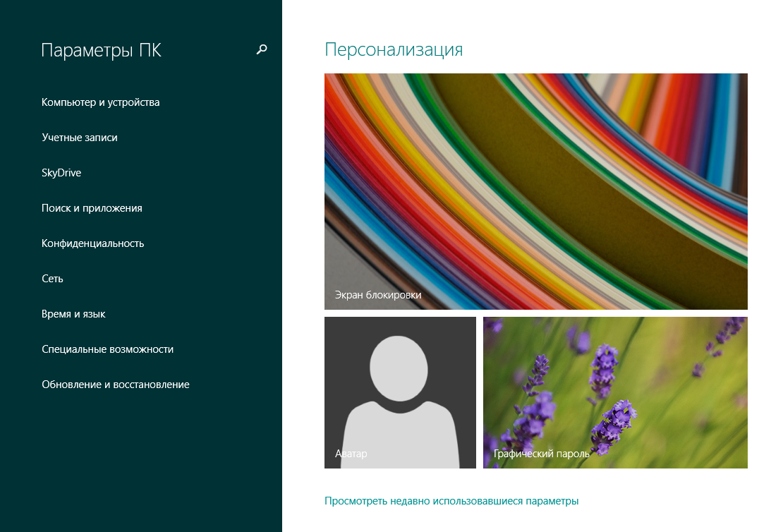Select Поиск и приложения
783x532 pixels.
(x=92, y=208)
